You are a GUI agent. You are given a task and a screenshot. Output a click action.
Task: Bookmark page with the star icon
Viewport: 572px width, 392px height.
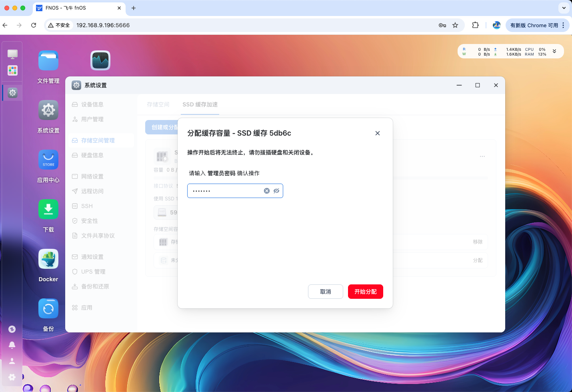455,25
